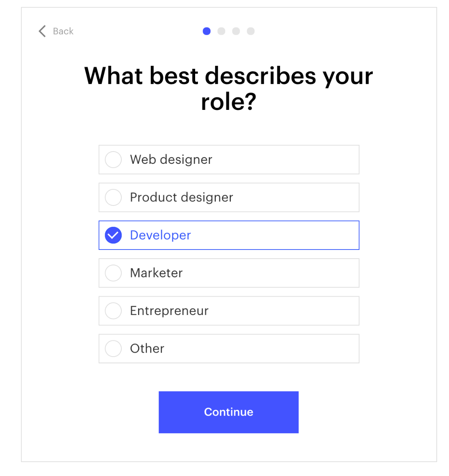
Task: Click the 'What best describes your role?' heading
Action: (229, 88)
